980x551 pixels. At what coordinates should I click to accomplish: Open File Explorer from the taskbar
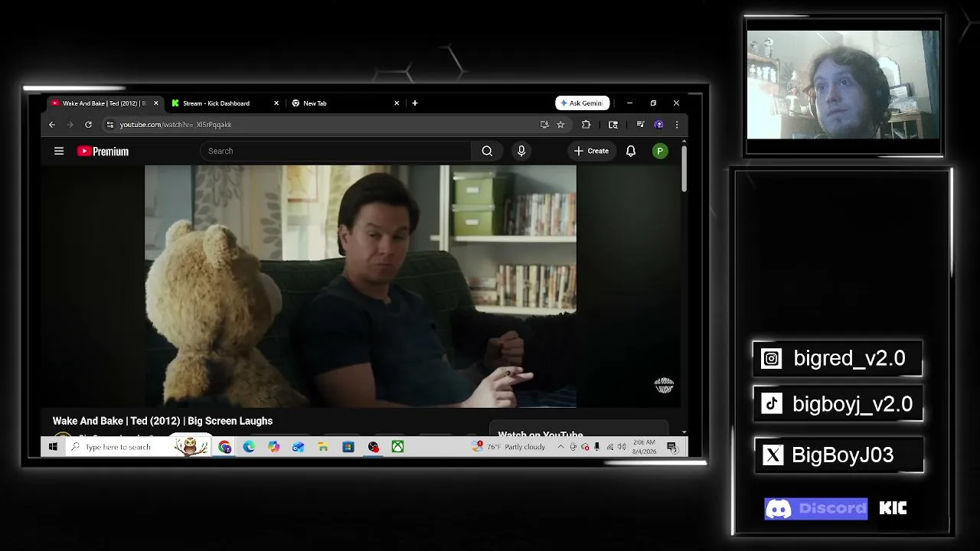(323, 447)
